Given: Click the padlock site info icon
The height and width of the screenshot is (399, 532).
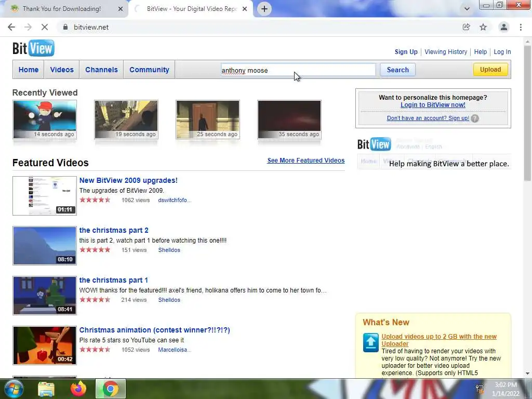Looking at the screenshot, I should pos(65,27).
